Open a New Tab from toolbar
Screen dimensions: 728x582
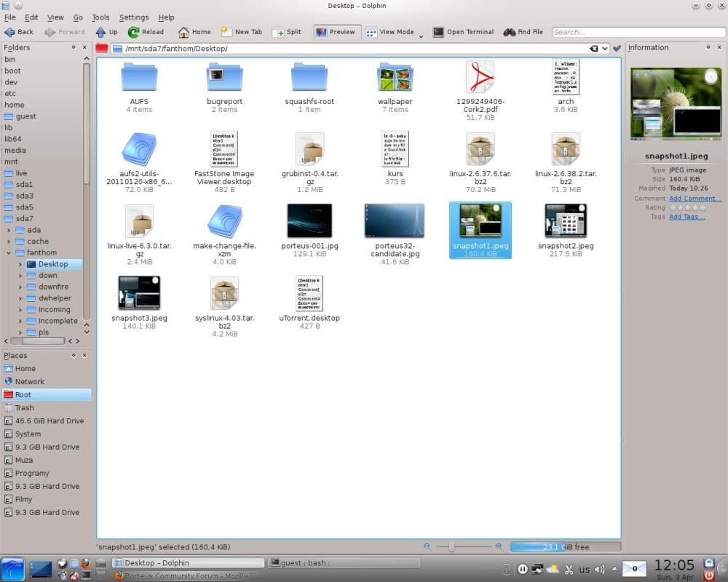tap(226, 32)
